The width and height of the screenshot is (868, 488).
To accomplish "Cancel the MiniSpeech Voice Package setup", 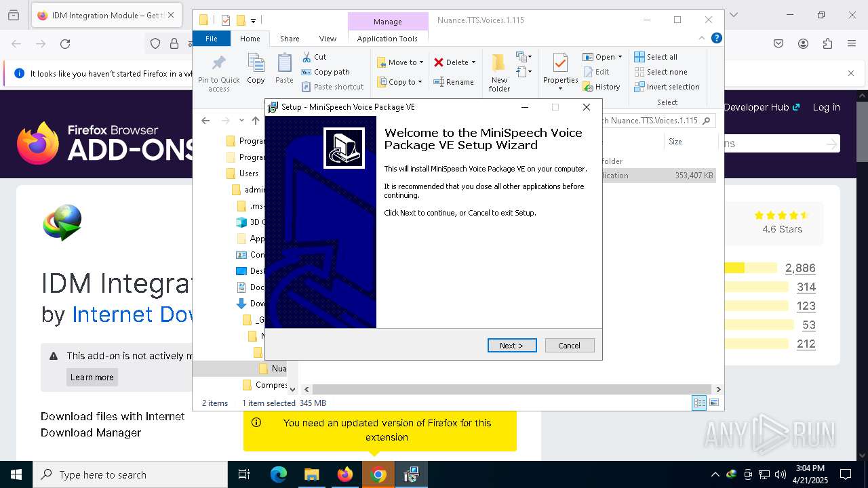I will pos(570,346).
